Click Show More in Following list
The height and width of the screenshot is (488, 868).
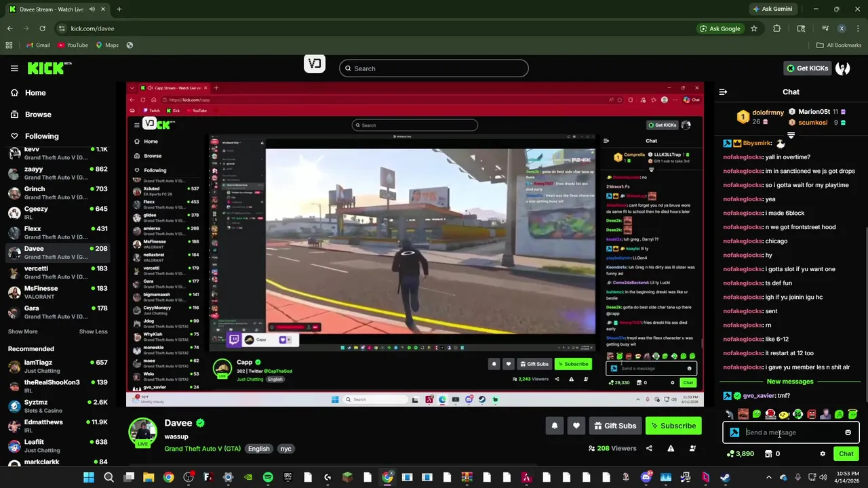pyautogui.click(x=22, y=331)
